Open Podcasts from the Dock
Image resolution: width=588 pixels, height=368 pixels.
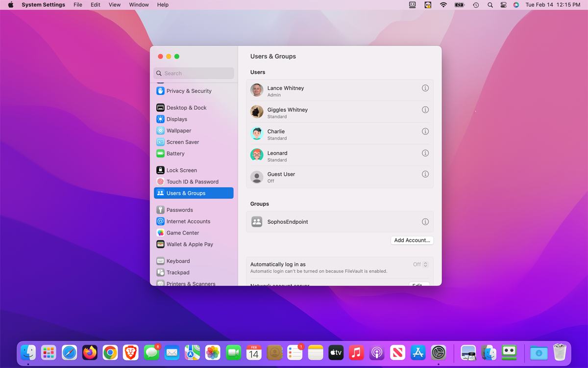point(377,352)
